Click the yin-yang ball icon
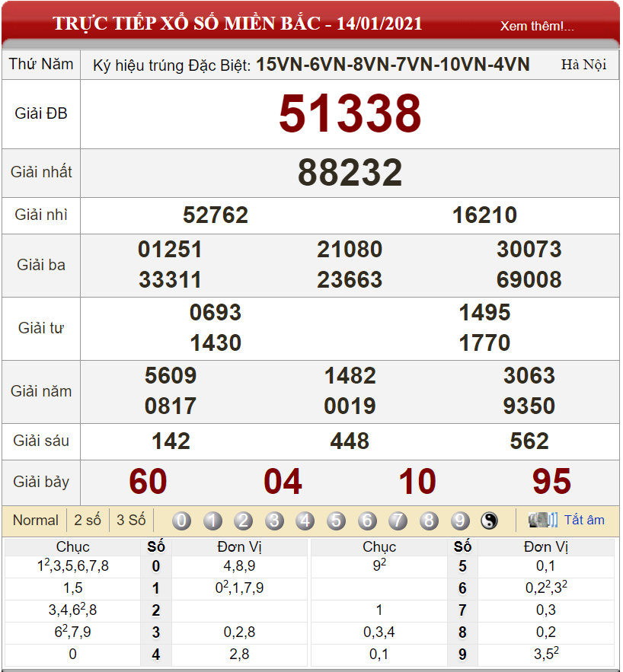 click(x=489, y=521)
